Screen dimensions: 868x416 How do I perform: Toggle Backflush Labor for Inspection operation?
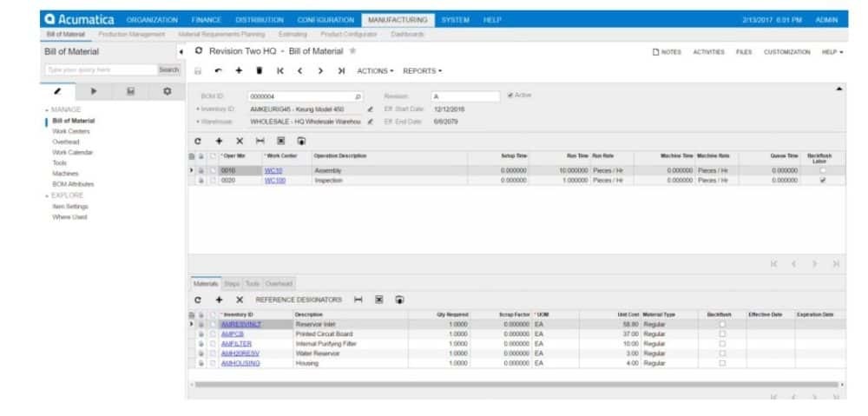point(823,181)
